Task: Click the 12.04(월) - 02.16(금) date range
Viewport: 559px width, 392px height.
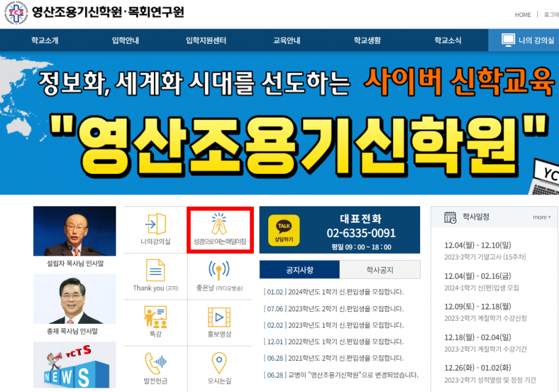Action: (x=478, y=276)
